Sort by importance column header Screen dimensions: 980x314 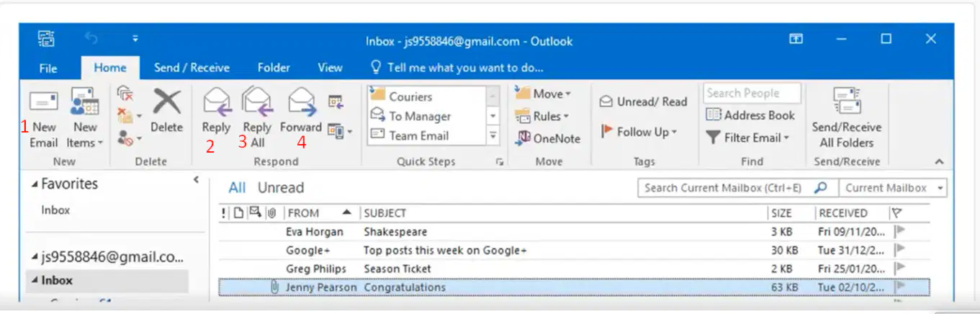tap(224, 213)
